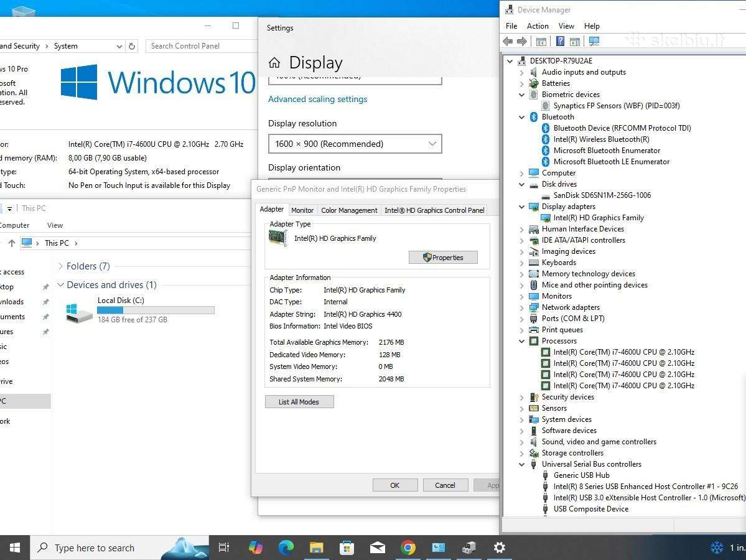
Task: Click the Local Disk (C:) usage bar
Action: coord(156,310)
